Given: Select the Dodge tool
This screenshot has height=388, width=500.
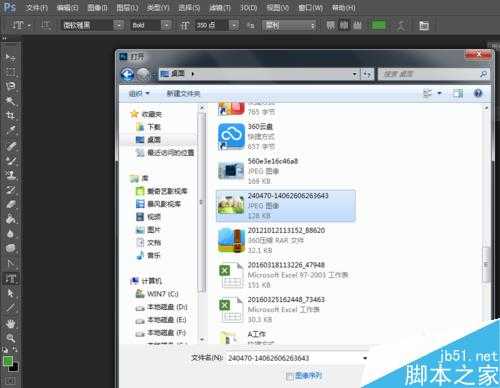Looking at the screenshot, I should pyautogui.click(x=10, y=248).
